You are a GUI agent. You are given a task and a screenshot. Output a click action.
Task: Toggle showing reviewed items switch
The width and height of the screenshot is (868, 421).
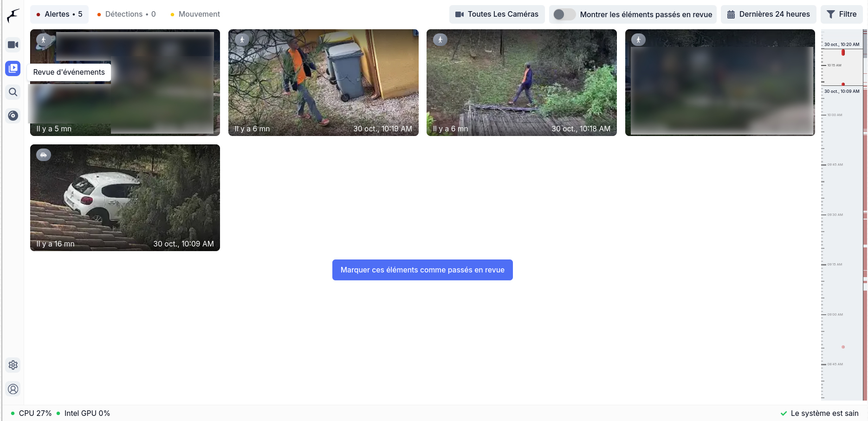click(x=564, y=14)
